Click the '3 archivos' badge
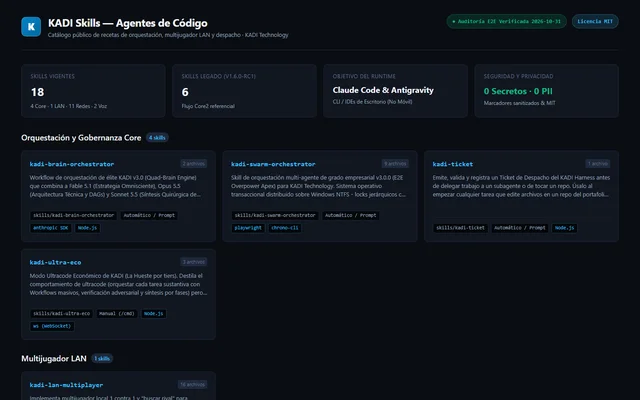 (x=193, y=262)
